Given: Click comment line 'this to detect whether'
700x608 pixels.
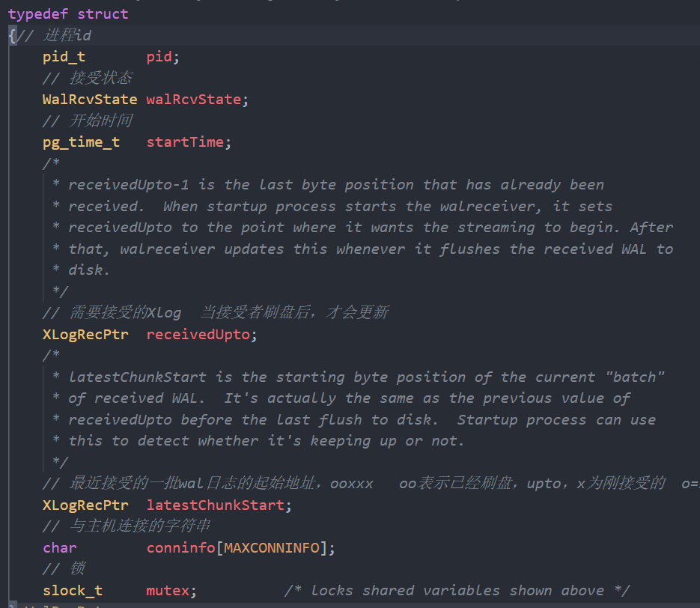Looking at the screenshot, I should point(258,440).
